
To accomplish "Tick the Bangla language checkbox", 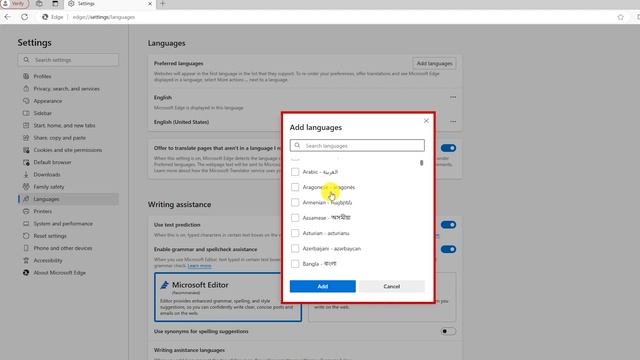I will coord(295,264).
